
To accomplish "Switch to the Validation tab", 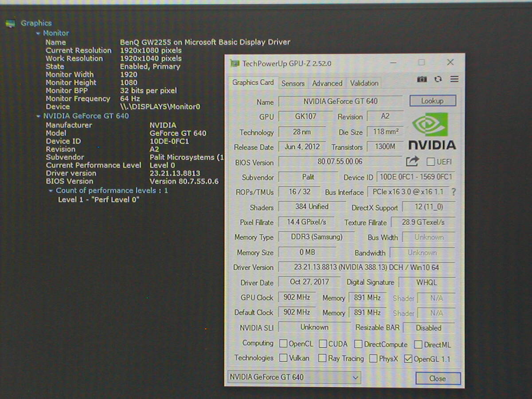I will point(364,83).
